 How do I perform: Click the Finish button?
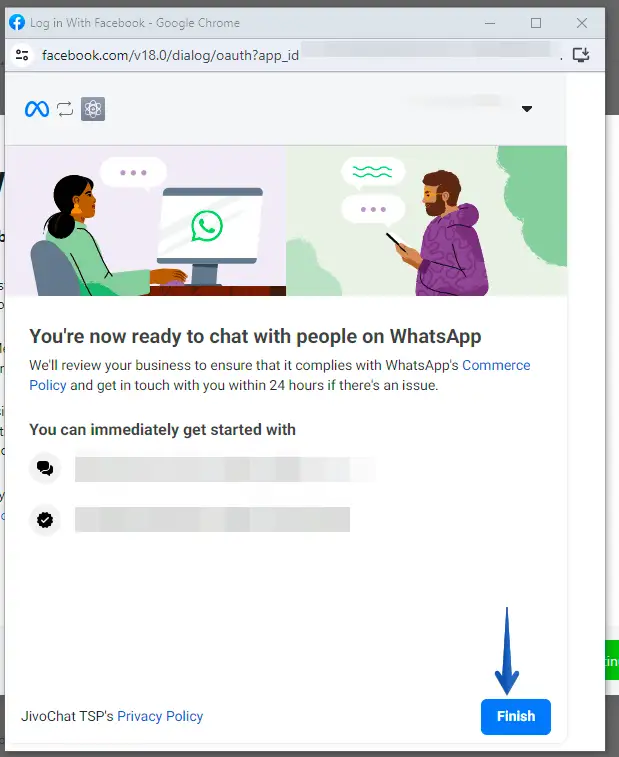tap(515, 716)
